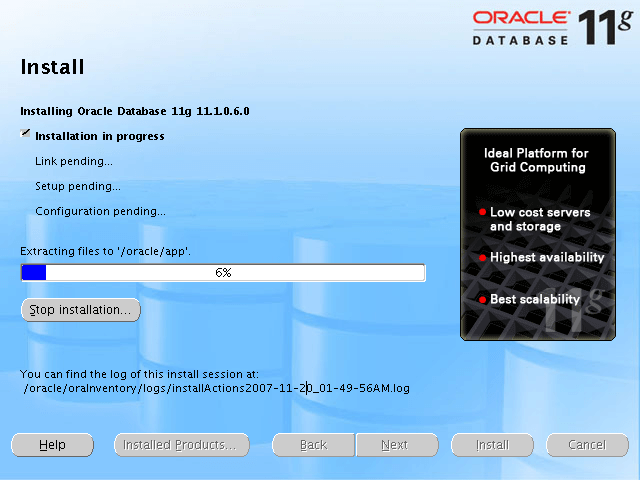Click the Ideal Platform for Grid Computing banner
Viewport: 640px width, 480px height.
point(538,234)
